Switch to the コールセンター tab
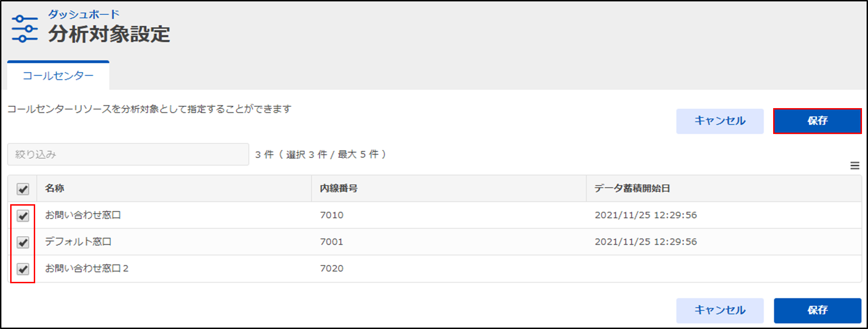The image size is (868, 329). click(x=58, y=76)
